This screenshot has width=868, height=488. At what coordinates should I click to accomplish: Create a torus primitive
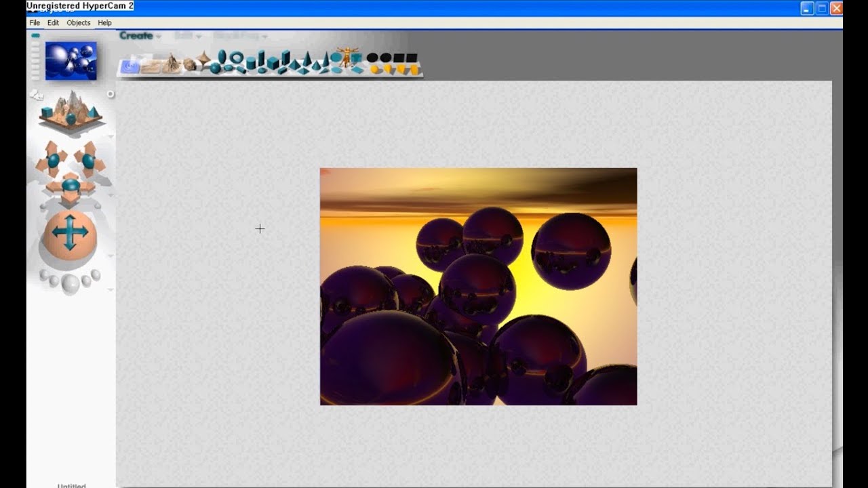pos(236,57)
